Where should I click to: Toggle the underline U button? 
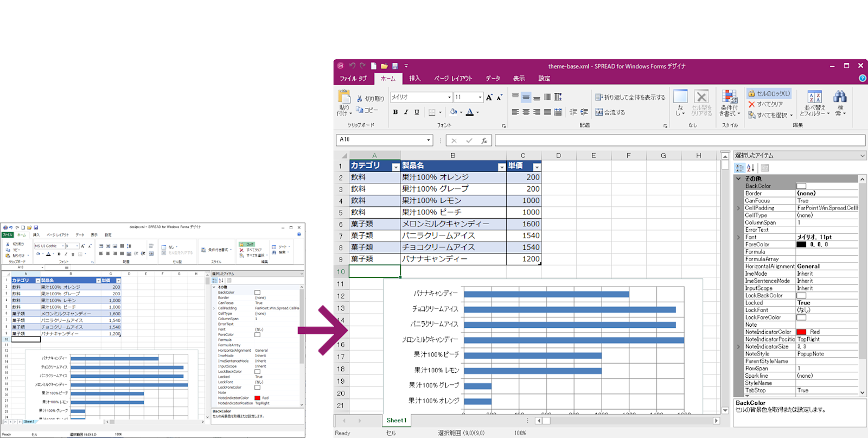tap(417, 112)
